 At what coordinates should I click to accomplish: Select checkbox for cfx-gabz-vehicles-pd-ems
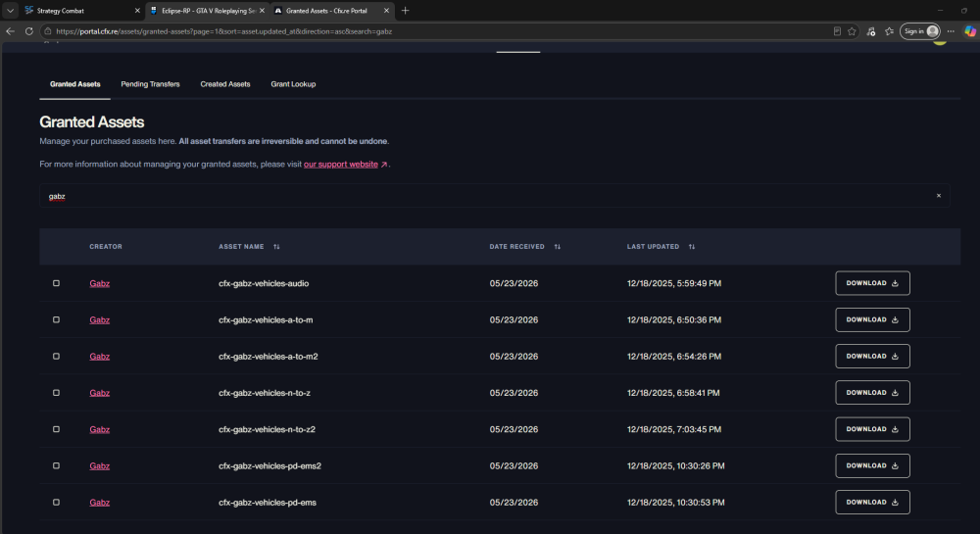coord(56,502)
